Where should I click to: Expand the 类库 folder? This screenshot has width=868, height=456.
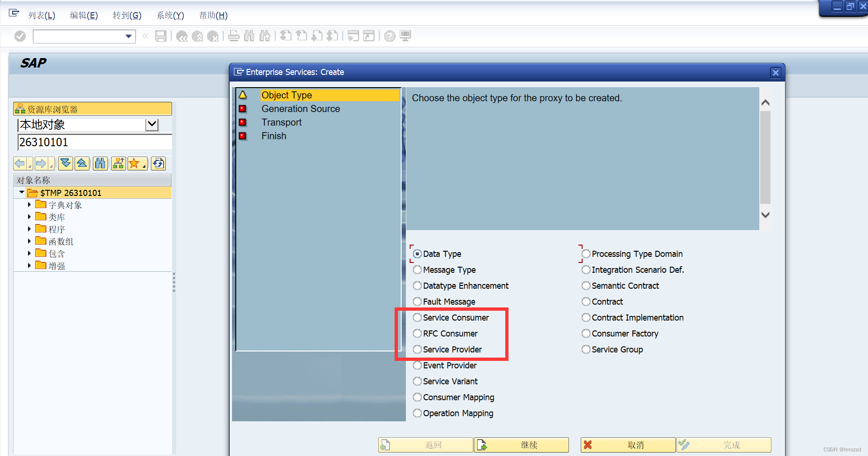coord(29,217)
